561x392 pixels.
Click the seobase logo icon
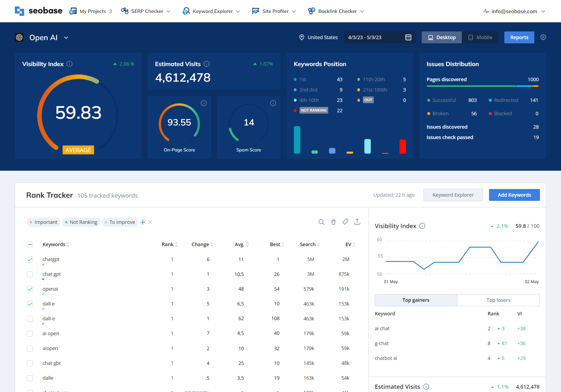point(19,11)
